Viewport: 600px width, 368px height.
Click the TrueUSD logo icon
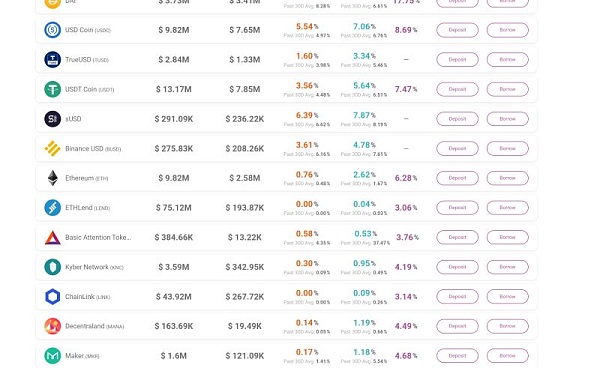pyautogui.click(x=52, y=60)
